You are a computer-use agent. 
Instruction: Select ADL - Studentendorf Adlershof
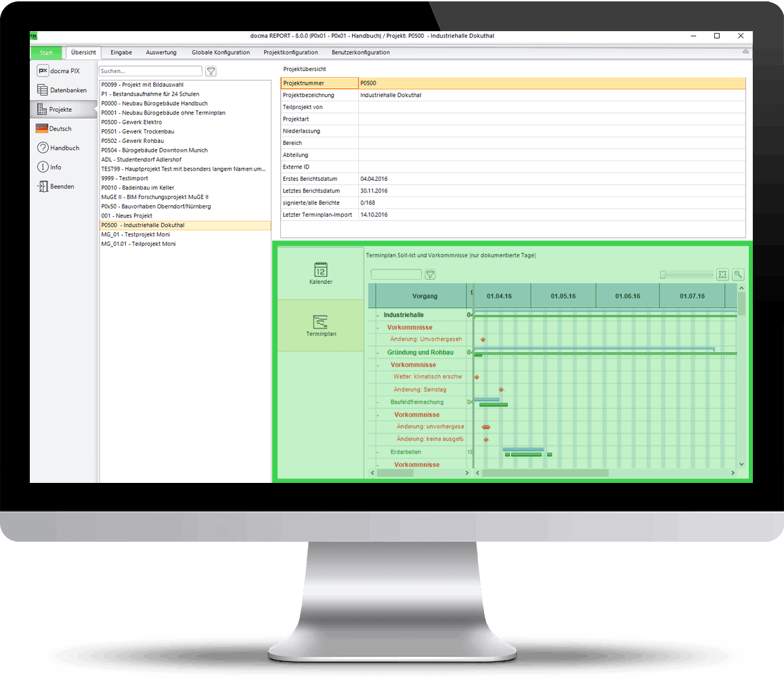tap(185, 160)
